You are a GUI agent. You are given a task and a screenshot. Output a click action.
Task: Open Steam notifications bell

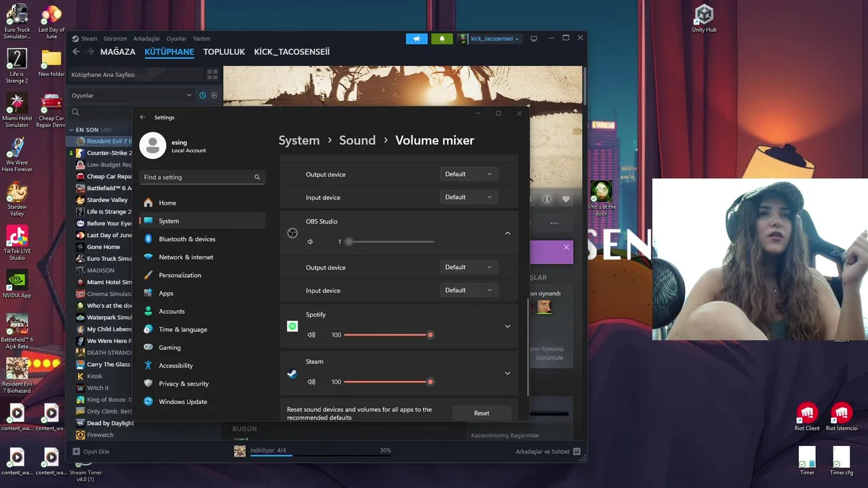442,39
